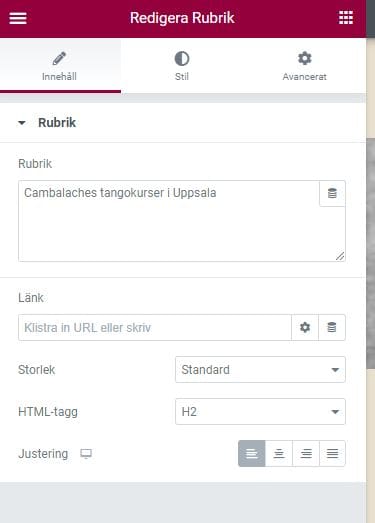
Task: Open the hamburger menu in the header
Action: click(18, 18)
